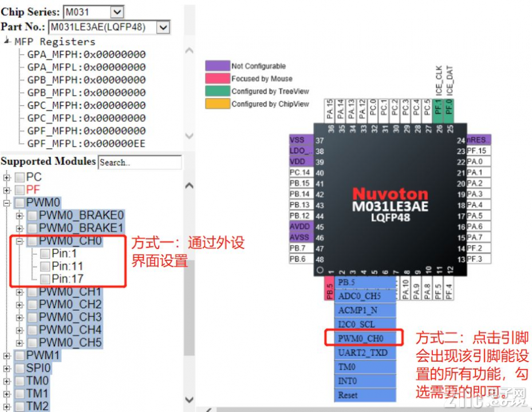This screenshot has width=532, height=412.
Task: Select UART2_TXD in pin function list
Action: 365,353
